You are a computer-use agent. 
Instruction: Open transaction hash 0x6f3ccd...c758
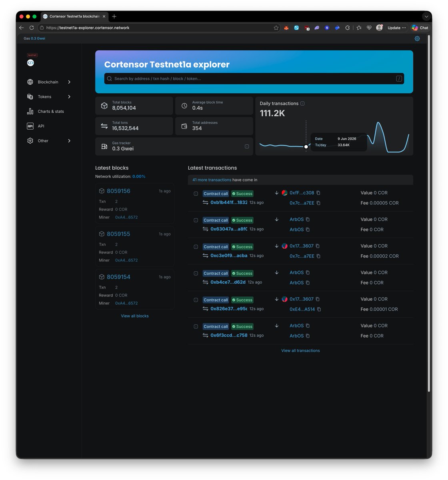(x=229, y=335)
